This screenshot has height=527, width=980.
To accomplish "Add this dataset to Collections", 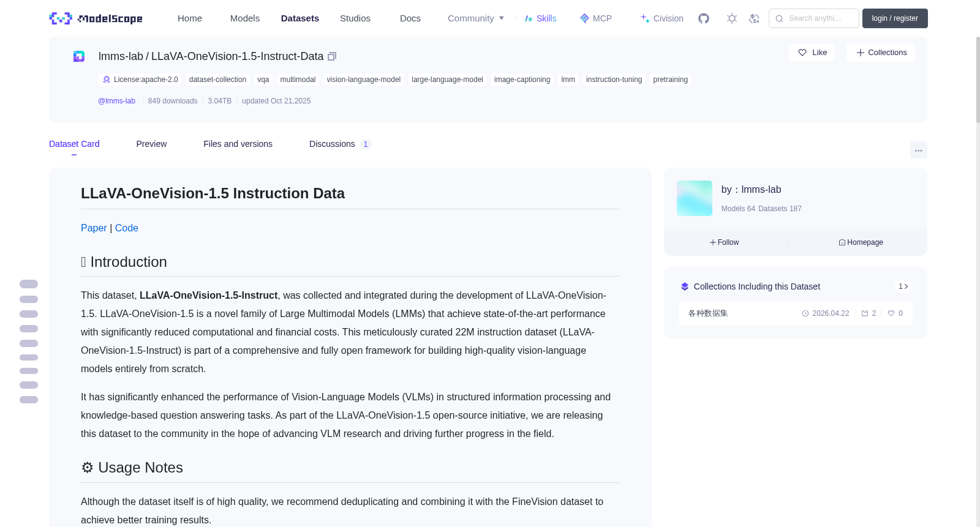I will tap(881, 53).
